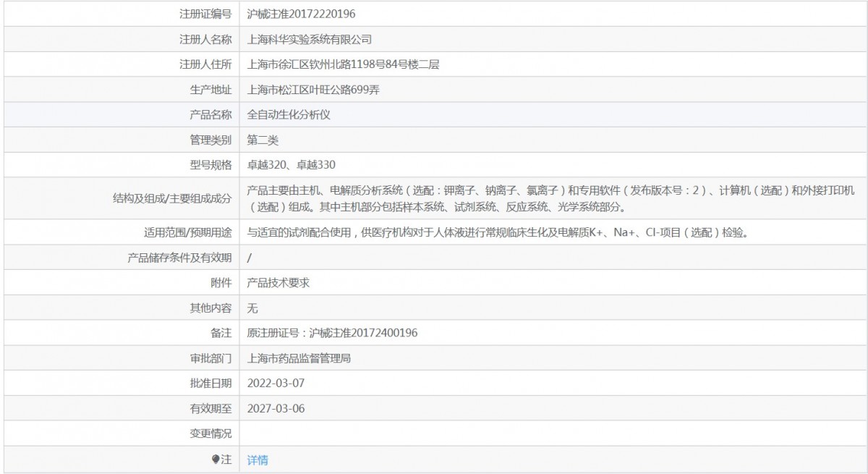This screenshot has width=868, height=474.
Task: Select model spec 卓越320、卓越330
Action: [292, 165]
